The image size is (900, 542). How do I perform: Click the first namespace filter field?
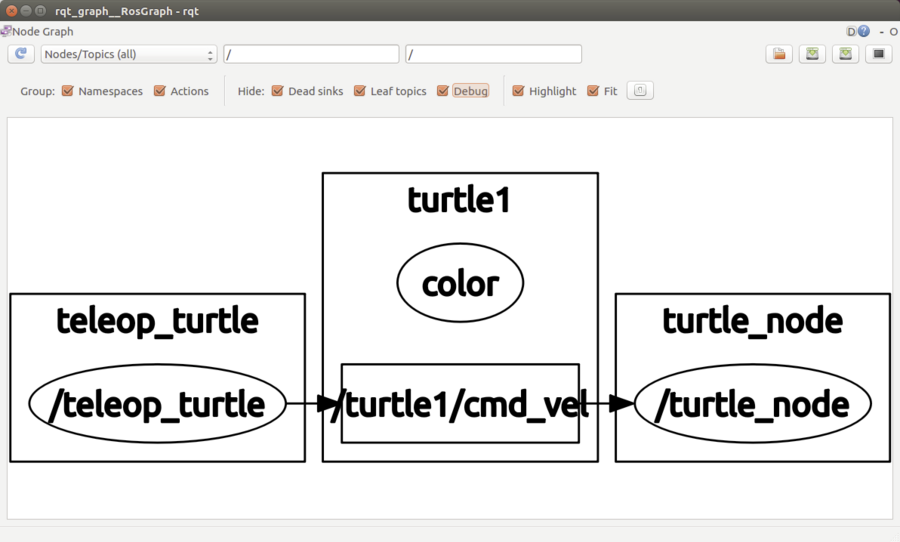click(311, 54)
